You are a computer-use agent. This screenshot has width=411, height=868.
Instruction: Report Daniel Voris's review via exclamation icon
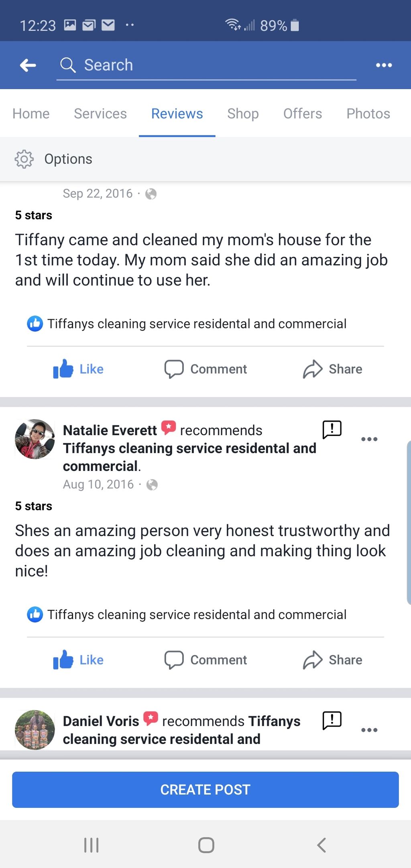332,720
